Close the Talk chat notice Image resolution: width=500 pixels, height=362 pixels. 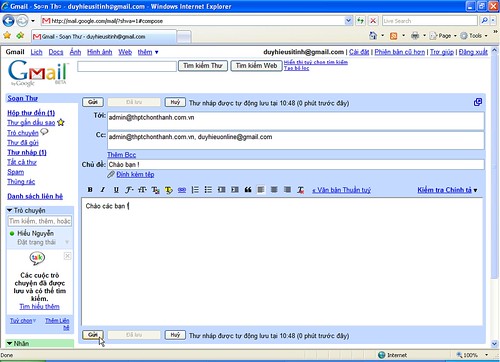tap(67, 256)
